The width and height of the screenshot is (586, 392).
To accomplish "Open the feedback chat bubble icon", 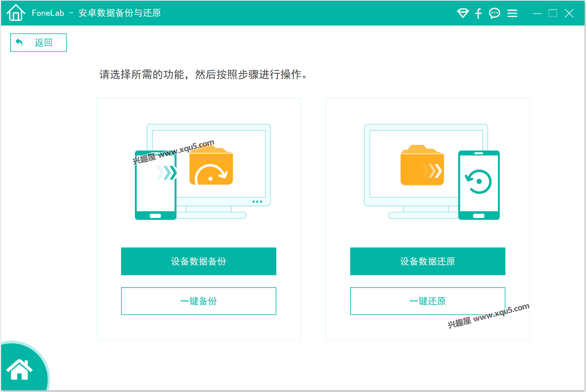I will pos(494,14).
